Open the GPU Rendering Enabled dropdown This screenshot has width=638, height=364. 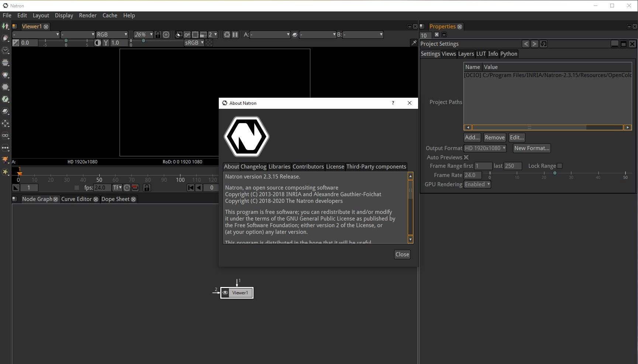(477, 184)
